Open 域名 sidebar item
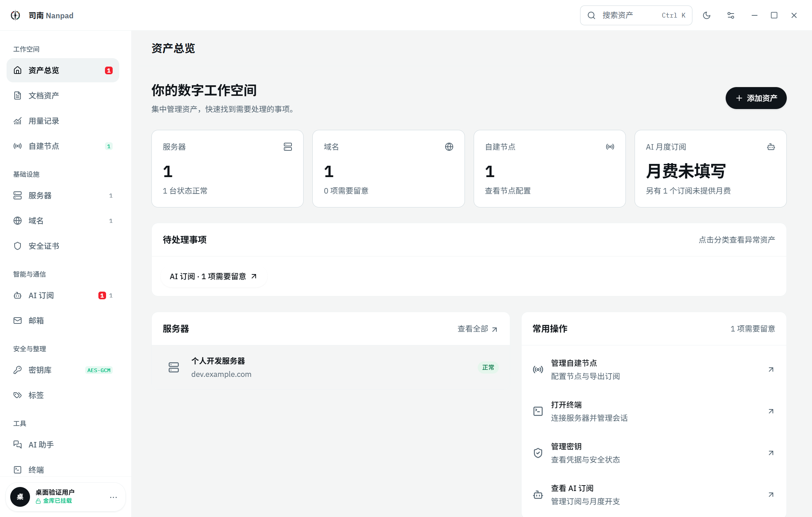The image size is (812, 517). [x=63, y=221]
